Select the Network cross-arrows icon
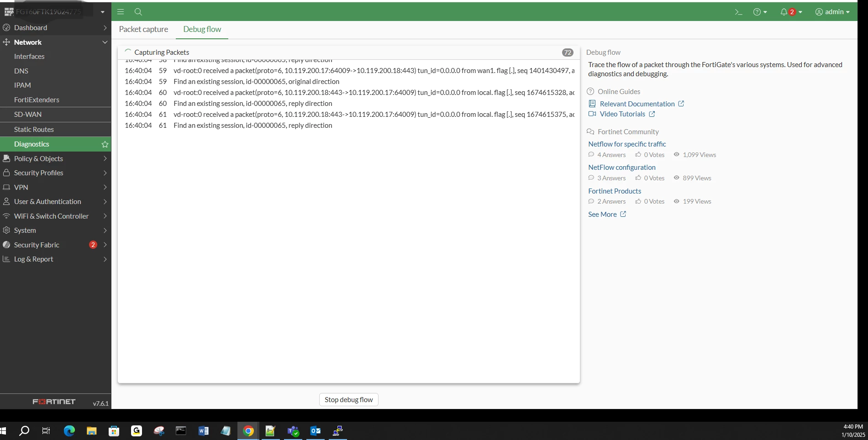The height and width of the screenshot is (440, 868). pyautogui.click(x=6, y=42)
